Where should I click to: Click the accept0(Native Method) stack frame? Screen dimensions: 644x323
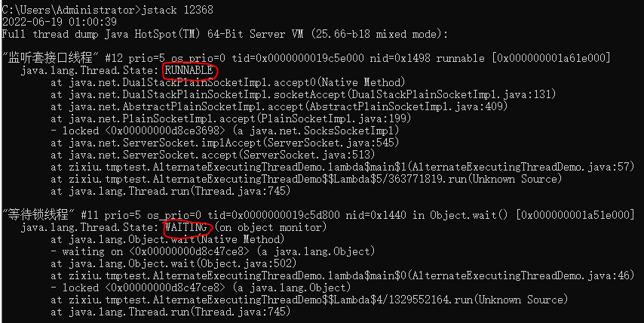228,82
